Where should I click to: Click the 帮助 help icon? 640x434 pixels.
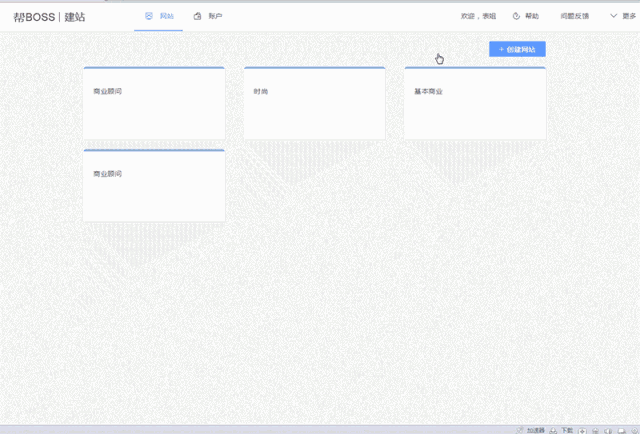pyautogui.click(x=516, y=16)
